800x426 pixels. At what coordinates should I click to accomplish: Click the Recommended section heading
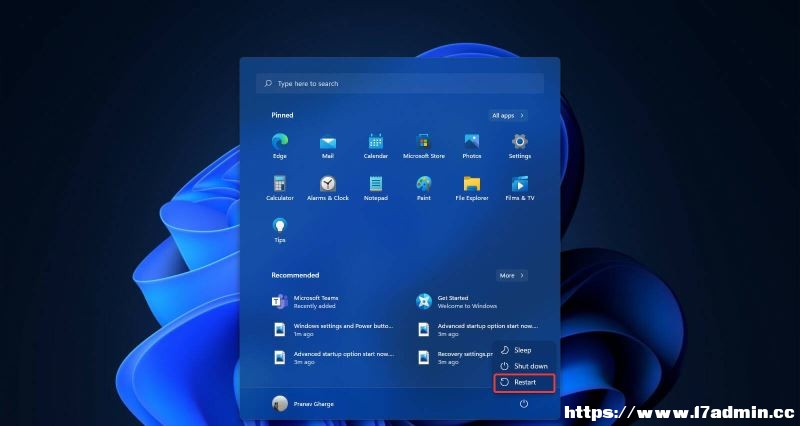tap(295, 275)
